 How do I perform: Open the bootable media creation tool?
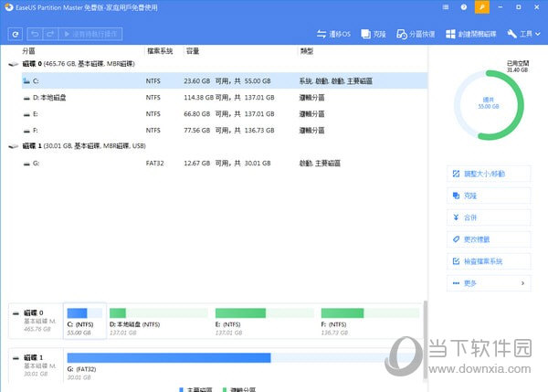(470, 34)
